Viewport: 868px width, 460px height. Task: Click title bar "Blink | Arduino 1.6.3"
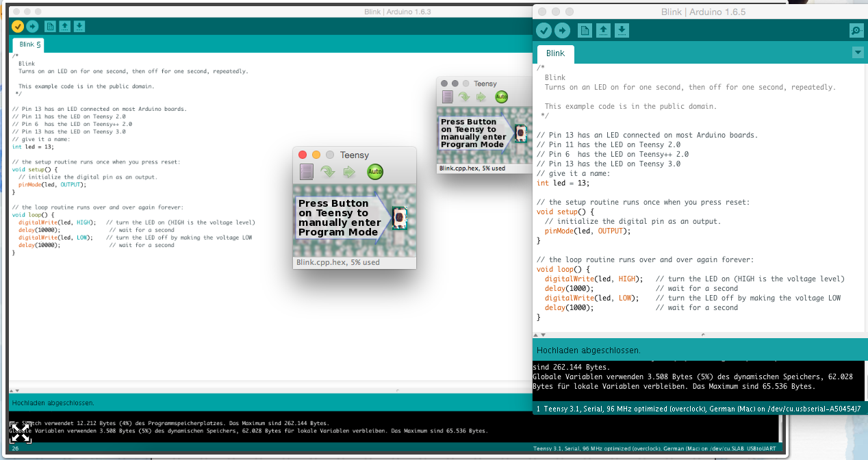398,12
